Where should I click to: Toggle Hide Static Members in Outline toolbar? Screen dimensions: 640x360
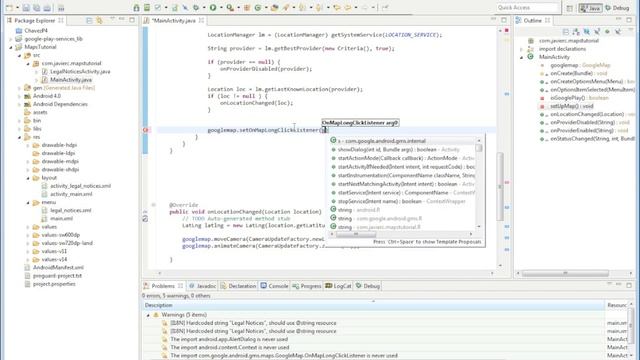tap(597, 31)
